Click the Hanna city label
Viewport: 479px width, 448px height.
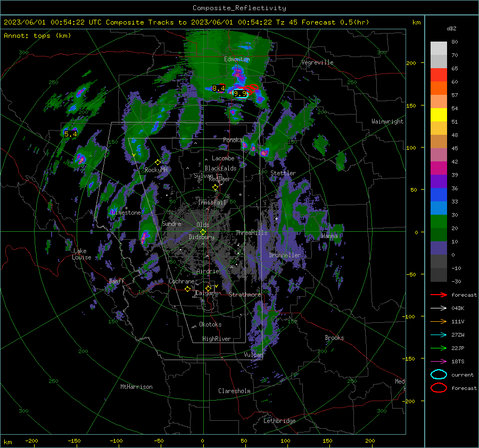(x=329, y=236)
